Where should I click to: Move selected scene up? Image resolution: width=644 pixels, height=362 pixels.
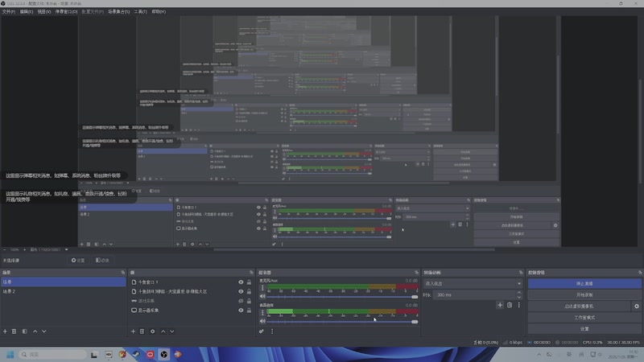(35, 331)
